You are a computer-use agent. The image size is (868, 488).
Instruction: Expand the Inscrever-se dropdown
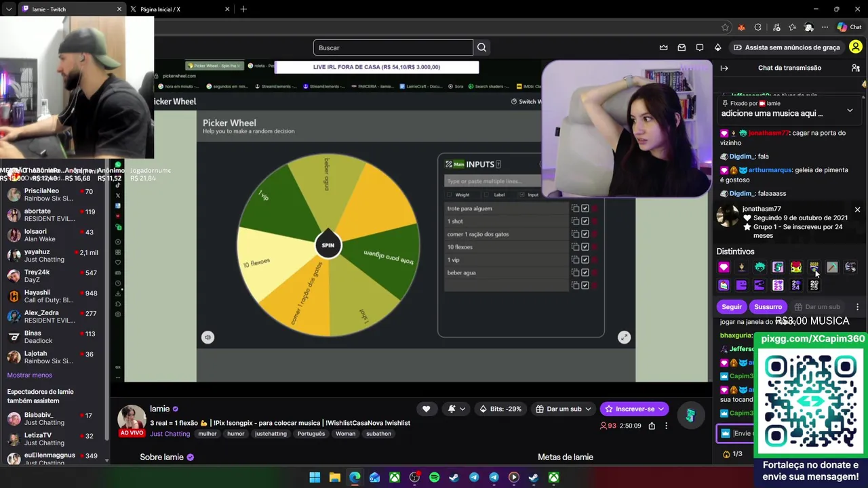[660, 409]
